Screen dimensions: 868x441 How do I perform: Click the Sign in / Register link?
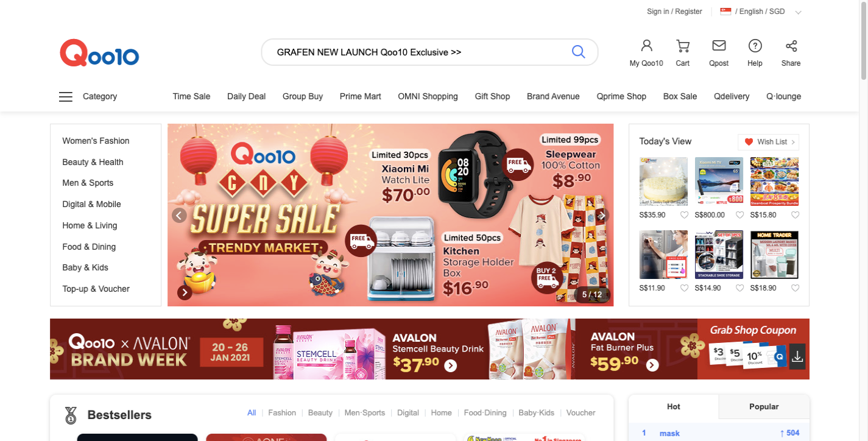click(674, 12)
